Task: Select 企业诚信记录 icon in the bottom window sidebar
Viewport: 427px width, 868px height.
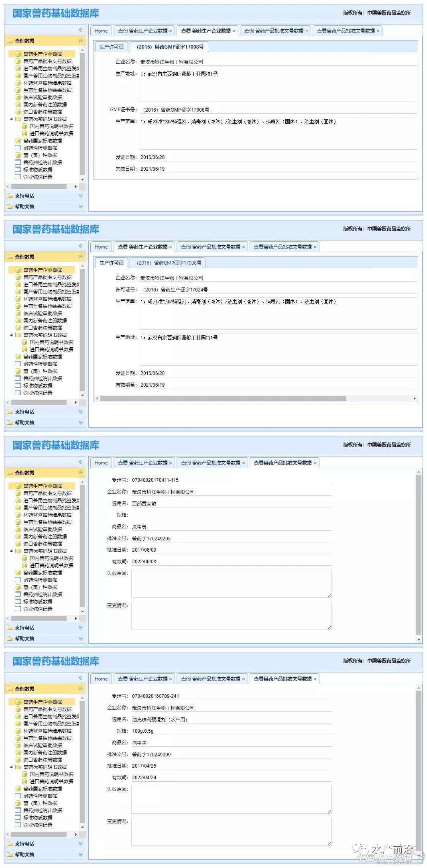Action: [x=18, y=825]
